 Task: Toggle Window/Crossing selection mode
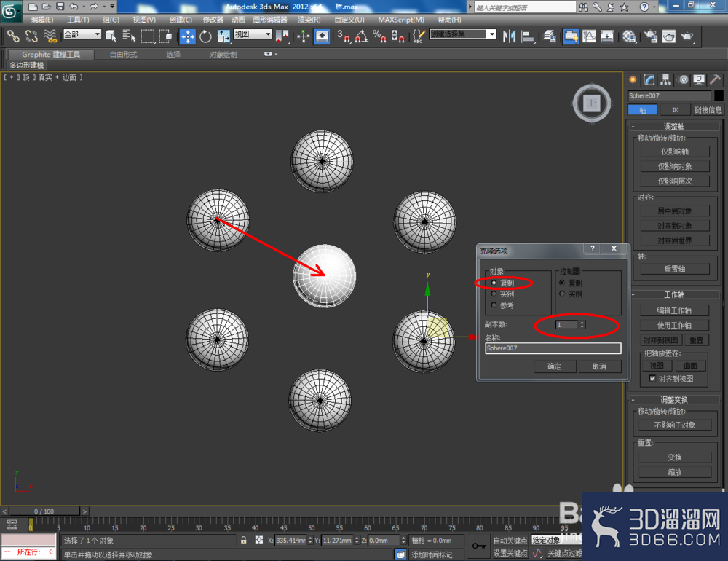pyautogui.click(x=165, y=36)
